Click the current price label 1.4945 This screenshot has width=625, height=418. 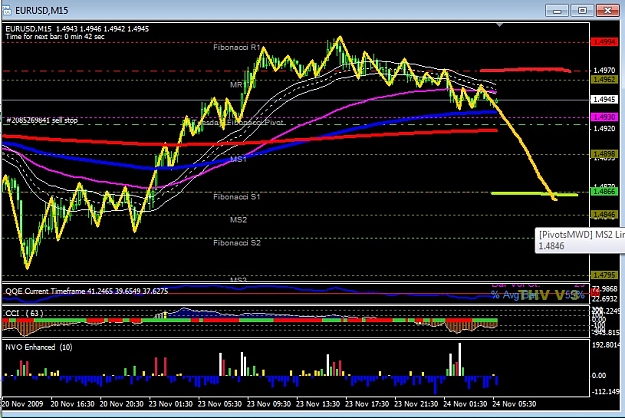[604, 99]
